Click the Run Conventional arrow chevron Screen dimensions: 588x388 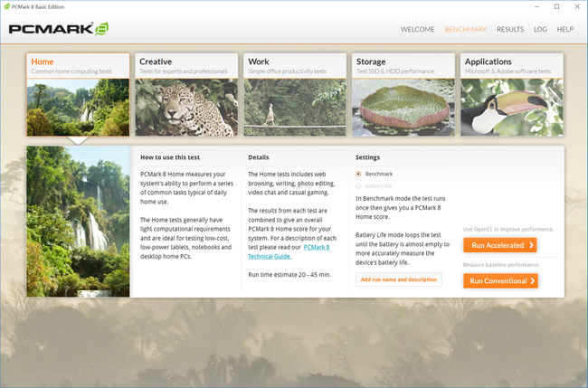(532, 280)
